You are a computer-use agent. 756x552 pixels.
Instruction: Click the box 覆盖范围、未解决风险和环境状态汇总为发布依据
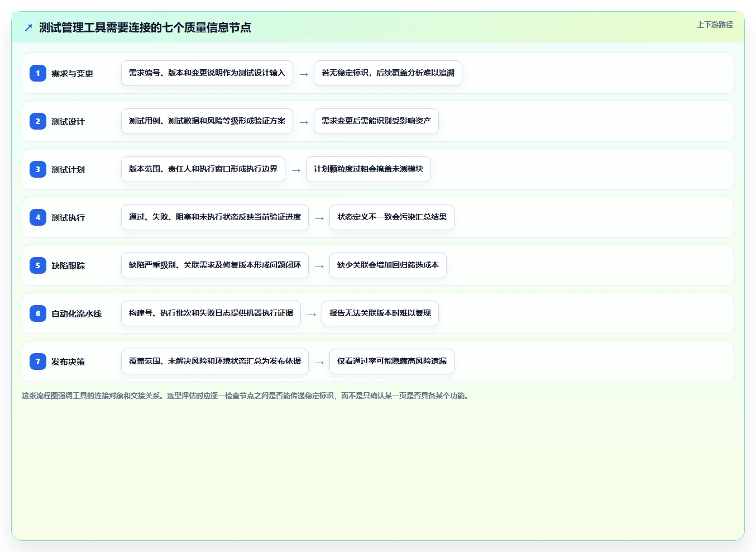point(215,361)
